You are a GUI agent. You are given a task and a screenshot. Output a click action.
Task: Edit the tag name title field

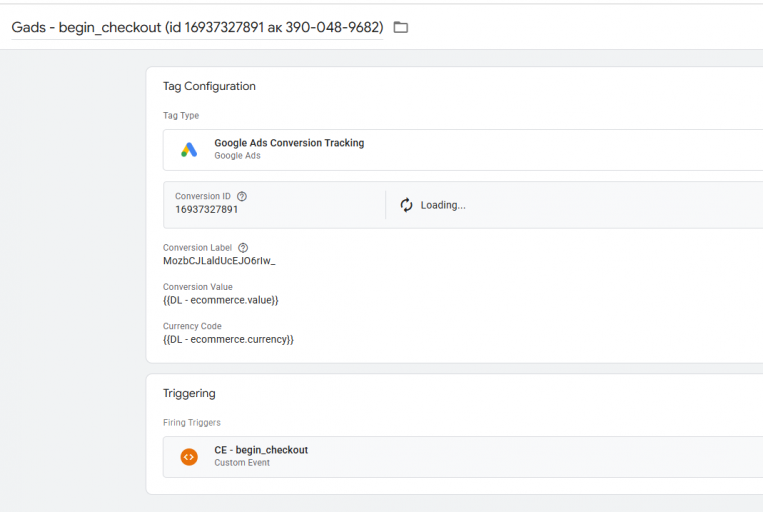coord(197,27)
